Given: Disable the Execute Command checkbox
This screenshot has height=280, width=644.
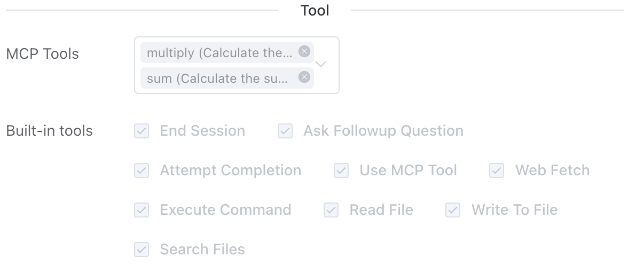Looking at the screenshot, I should pyautogui.click(x=142, y=210).
